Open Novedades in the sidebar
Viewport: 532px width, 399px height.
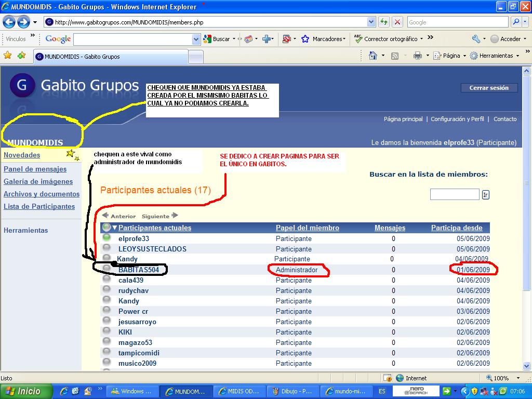pyautogui.click(x=22, y=155)
